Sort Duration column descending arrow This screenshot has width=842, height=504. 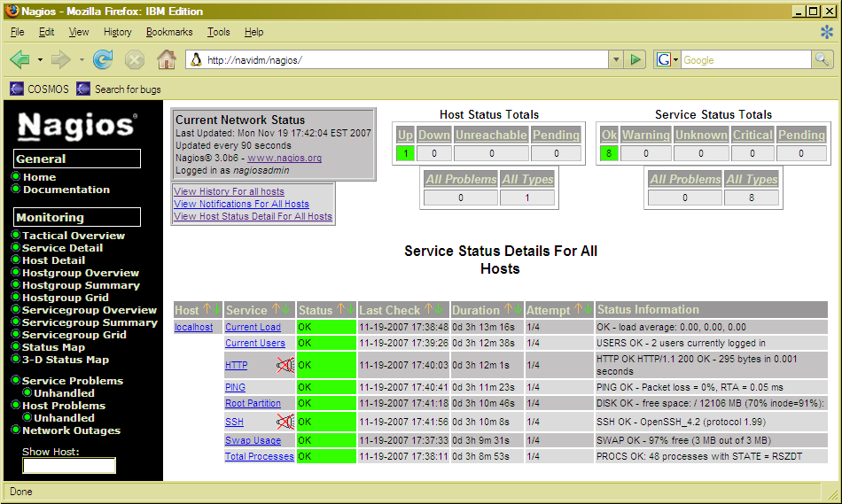518,309
